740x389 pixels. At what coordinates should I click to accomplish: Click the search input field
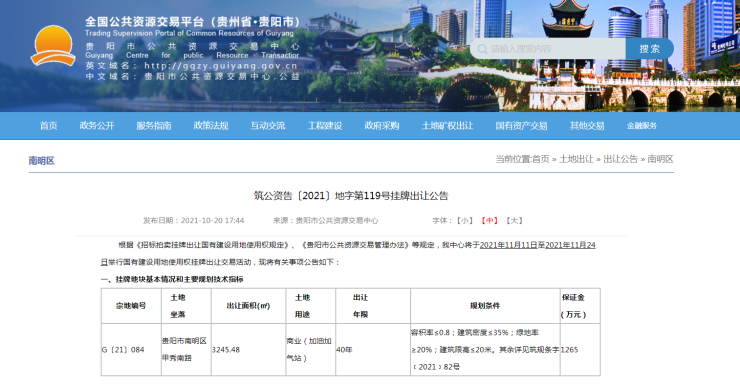pos(548,49)
